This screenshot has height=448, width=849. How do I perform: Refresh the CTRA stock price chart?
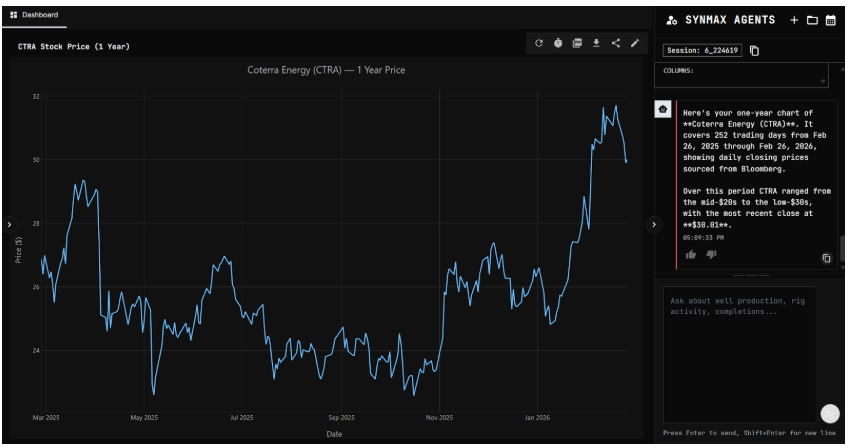pyautogui.click(x=539, y=43)
